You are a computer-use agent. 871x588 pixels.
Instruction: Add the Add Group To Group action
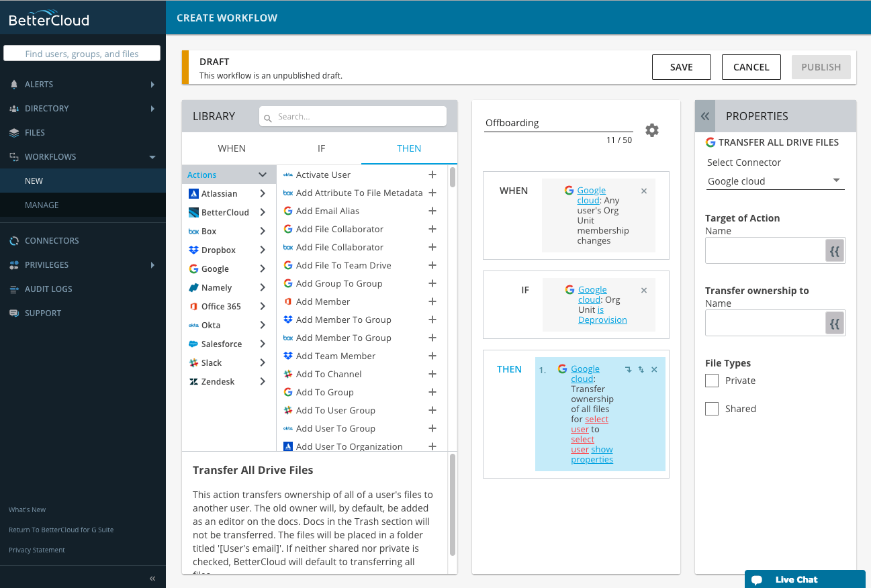(432, 283)
